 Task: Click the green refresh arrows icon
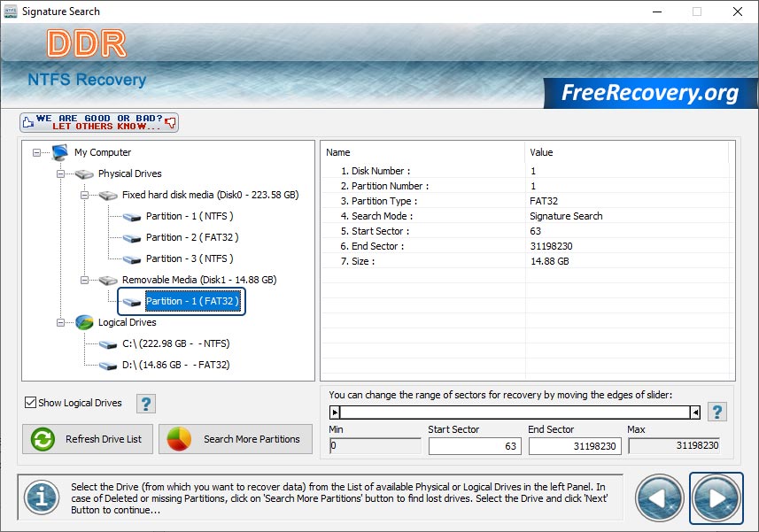[43, 439]
